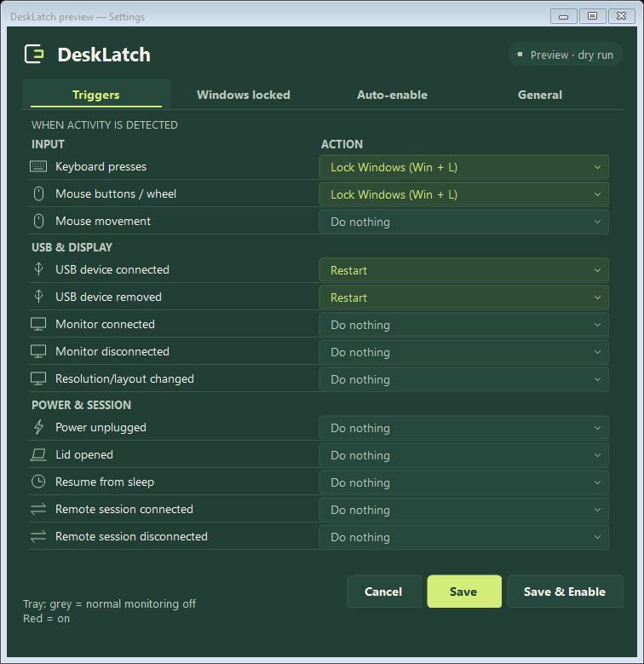Expand the Resume from sleep action dropdown
This screenshot has height=664, width=644.
click(463, 482)
